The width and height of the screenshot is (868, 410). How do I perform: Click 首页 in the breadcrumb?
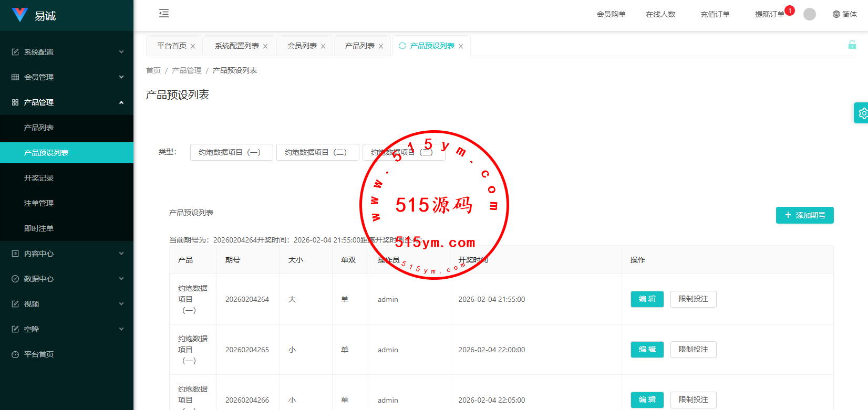(153, 70)
